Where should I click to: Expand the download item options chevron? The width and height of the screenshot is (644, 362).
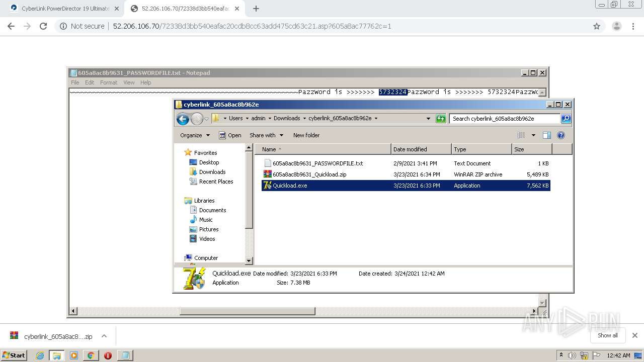click(x=104, y=336)
